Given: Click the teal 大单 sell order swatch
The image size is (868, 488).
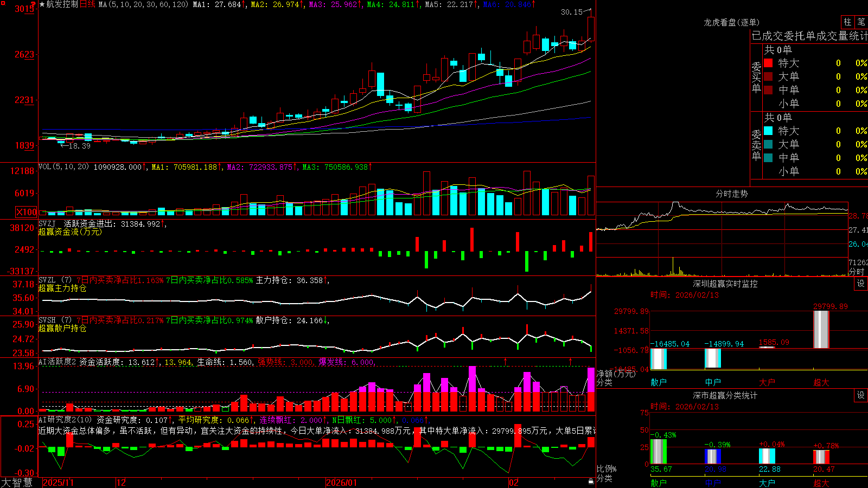Looking at the screenshot, I should 768,144.
